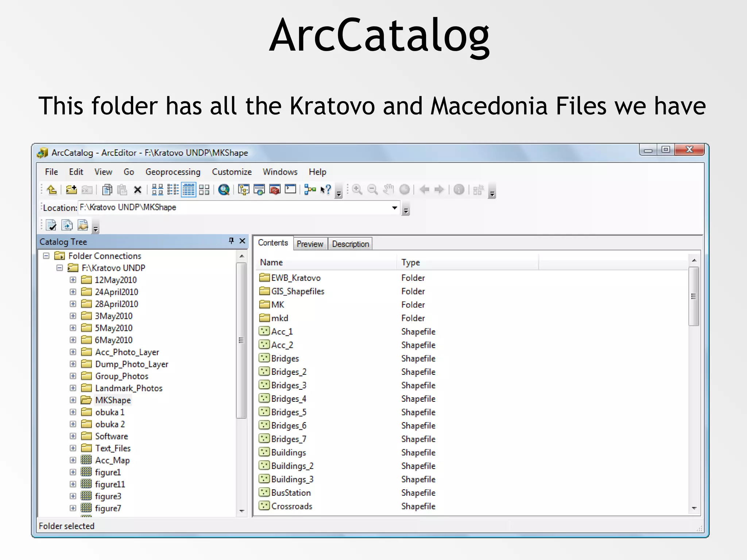Screen dimensions: 747x560
Task: Collapse the Folder Connections node
Action: 46,256
